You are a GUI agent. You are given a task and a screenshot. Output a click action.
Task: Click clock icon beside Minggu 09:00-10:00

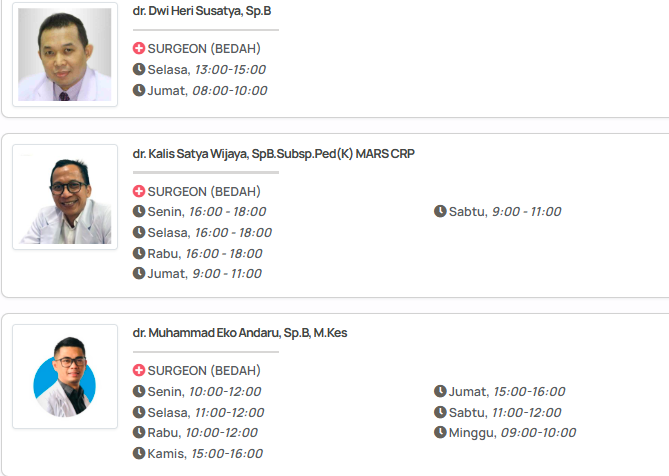(440, 432)
